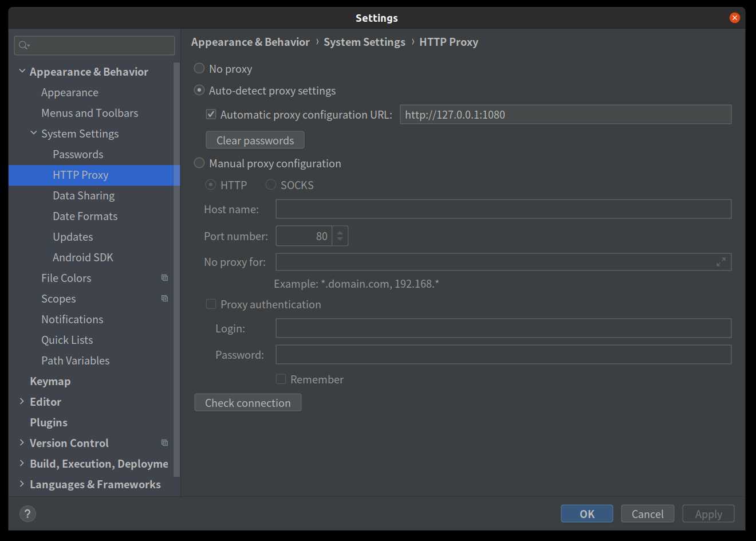Screen dimensions: 756x541
Task: Open the Keymap settings
Action: click(50, 381)
